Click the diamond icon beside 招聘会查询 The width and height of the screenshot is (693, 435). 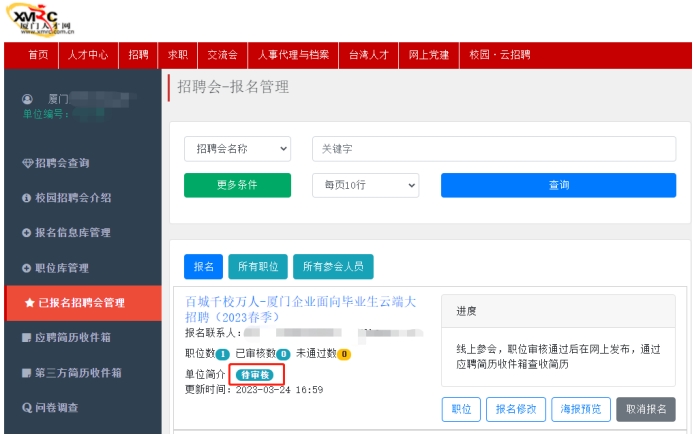point(27,163)
